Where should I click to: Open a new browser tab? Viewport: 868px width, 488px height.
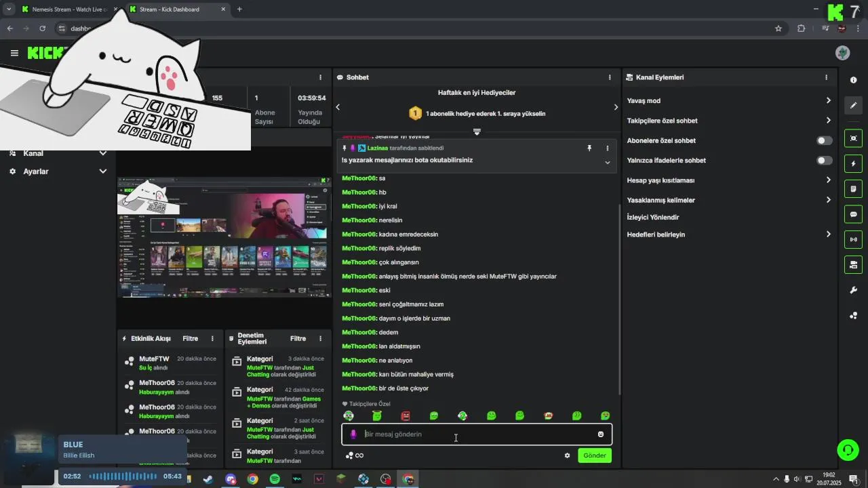pyautogui.click(x=239, y=9)
